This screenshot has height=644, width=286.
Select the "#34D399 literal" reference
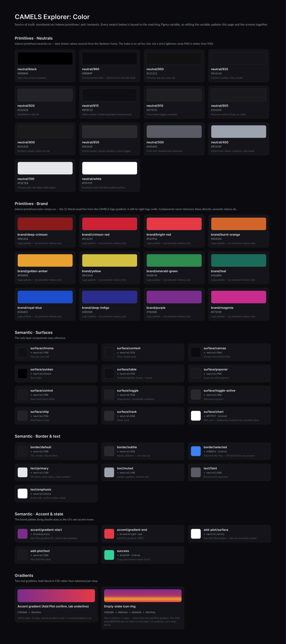[x=130, y=555]
